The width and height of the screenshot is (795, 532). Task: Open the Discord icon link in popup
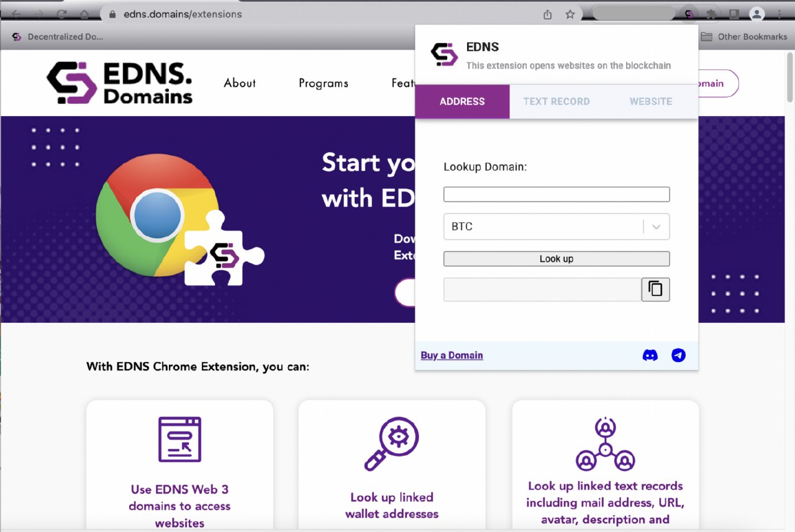(x=650, y=355)
